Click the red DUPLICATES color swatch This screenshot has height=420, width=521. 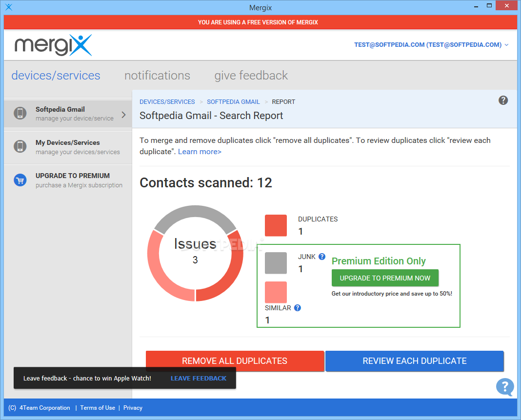pyautogui.click(x=276, y=225)
